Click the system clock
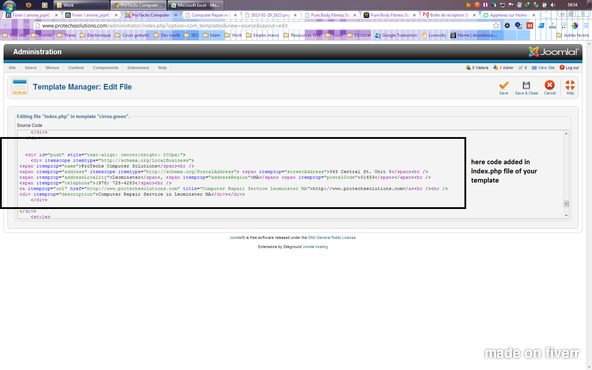The height and width of the screenshot is (370, 592). pos(572,5)
